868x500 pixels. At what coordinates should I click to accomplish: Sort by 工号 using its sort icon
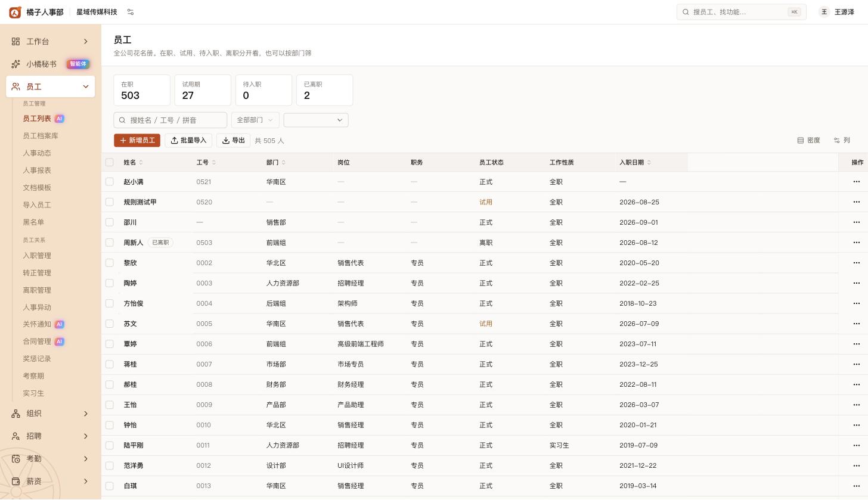coord(214,163)
